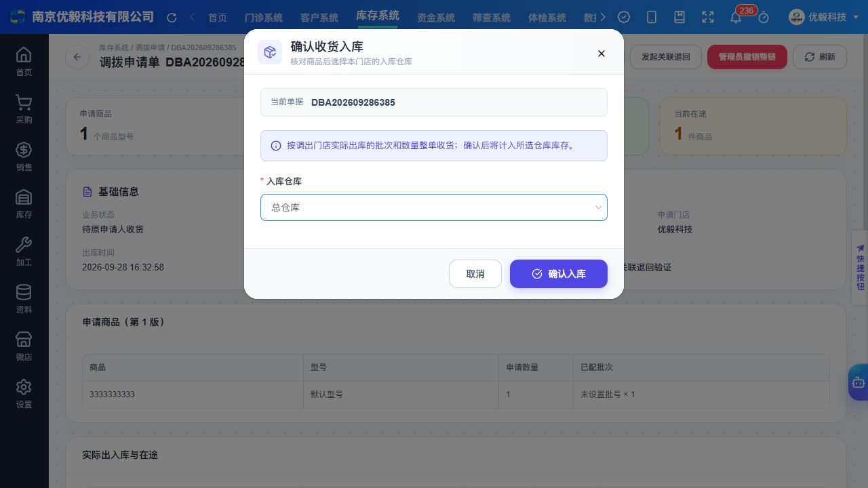The width and height of the screenshot is (868, 488).
Task: Click the 商品 column header
Action: click(x=193, y=367)
